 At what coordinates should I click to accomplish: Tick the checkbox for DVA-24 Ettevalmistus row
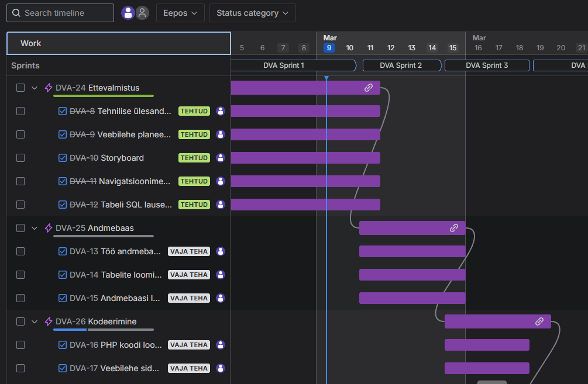coord(20,88)
